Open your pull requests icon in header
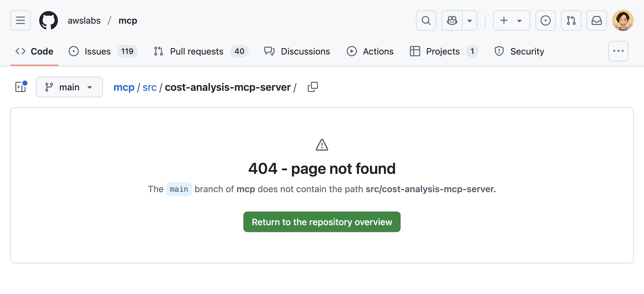Image resolution: width=644 pixels, height=294 pixels. (x=571, y=20)
